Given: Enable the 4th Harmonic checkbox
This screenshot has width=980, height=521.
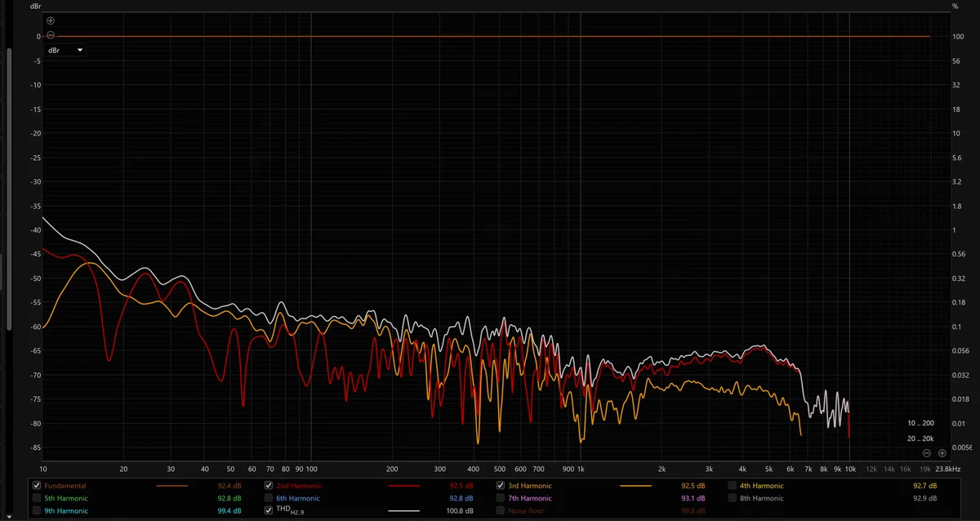Looking at the screenshot, I should tap(733, 486).
